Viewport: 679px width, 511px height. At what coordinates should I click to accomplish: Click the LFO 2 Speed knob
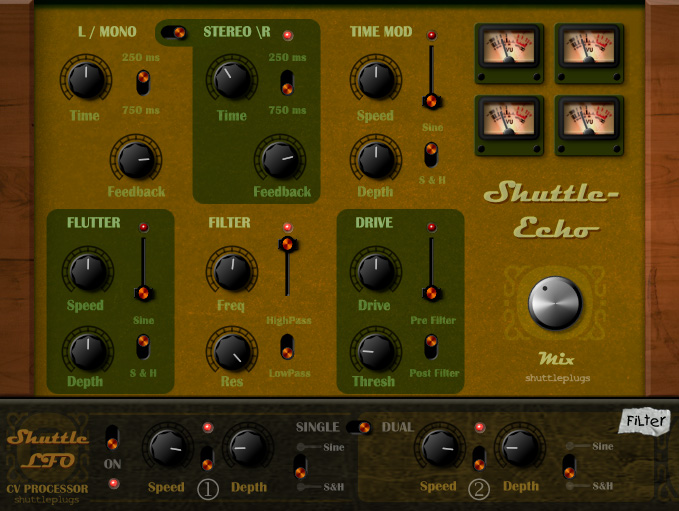[440, 449]
